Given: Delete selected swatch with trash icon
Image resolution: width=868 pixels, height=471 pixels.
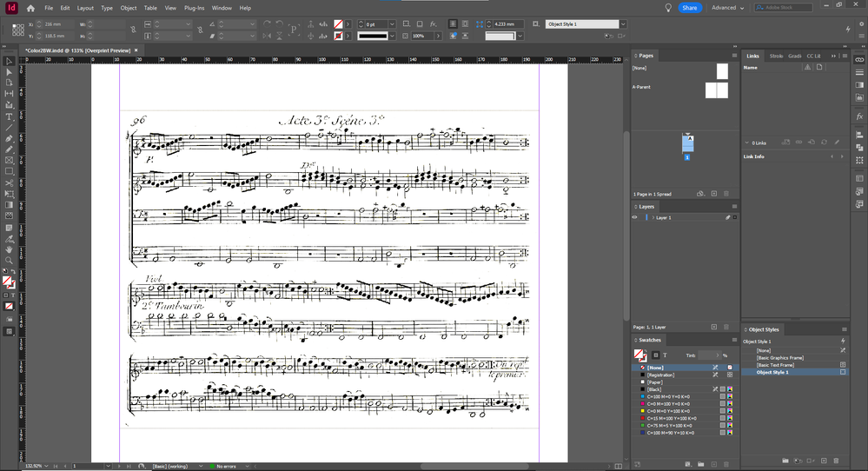Looking at the screenshot, I should 726,464.
